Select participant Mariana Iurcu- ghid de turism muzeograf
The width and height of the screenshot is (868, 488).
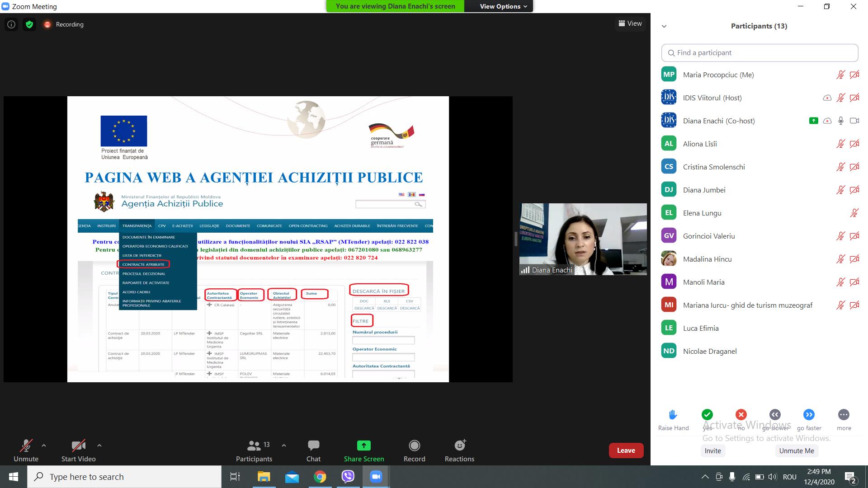[x=759, y=305]
